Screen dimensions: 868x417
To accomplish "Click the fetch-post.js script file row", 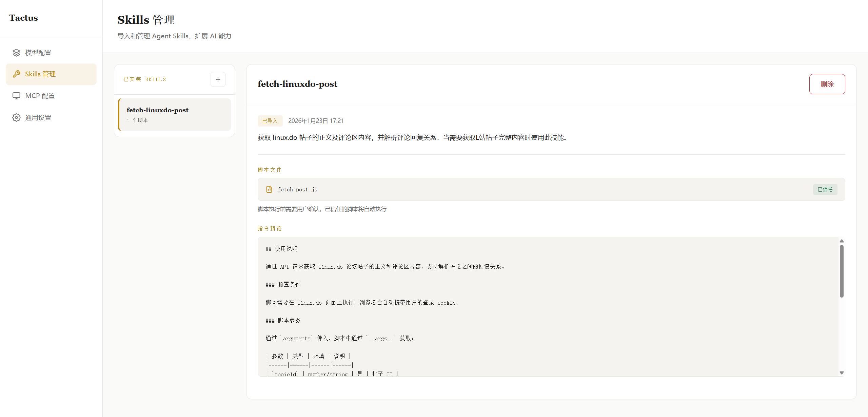I will coord(509,189).
